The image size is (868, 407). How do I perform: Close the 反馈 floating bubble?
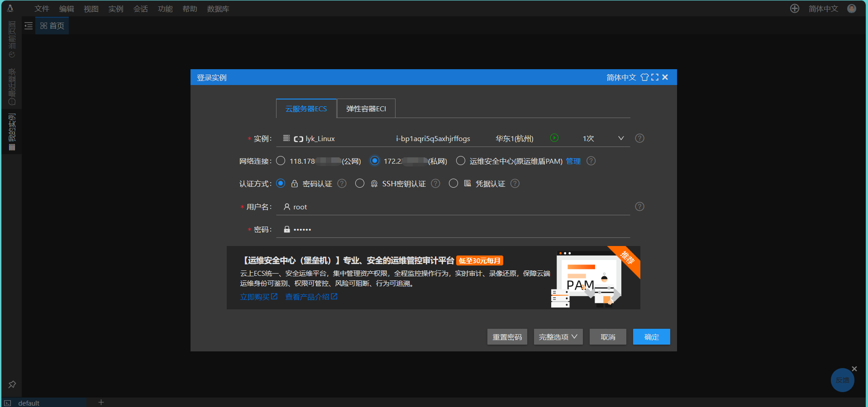[854, 369]
